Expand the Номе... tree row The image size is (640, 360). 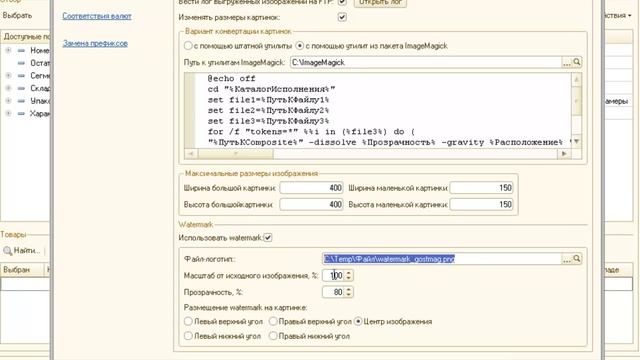point(8,50)
